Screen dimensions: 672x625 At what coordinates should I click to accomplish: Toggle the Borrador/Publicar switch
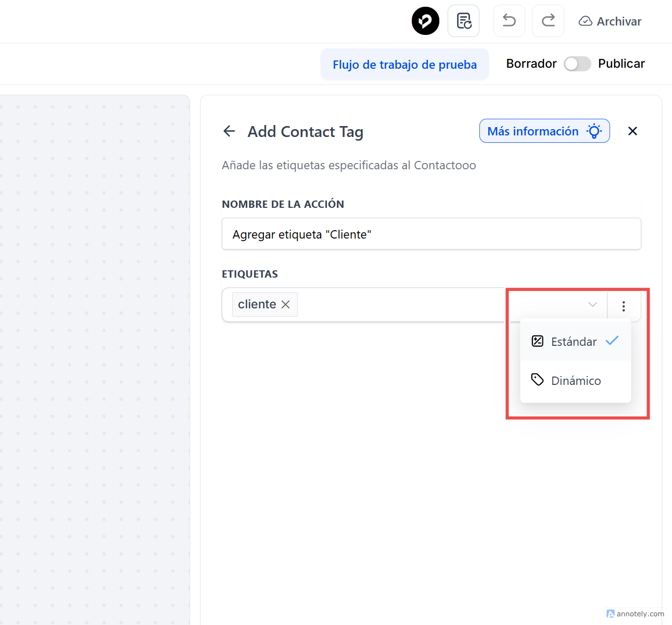[577, 64]
